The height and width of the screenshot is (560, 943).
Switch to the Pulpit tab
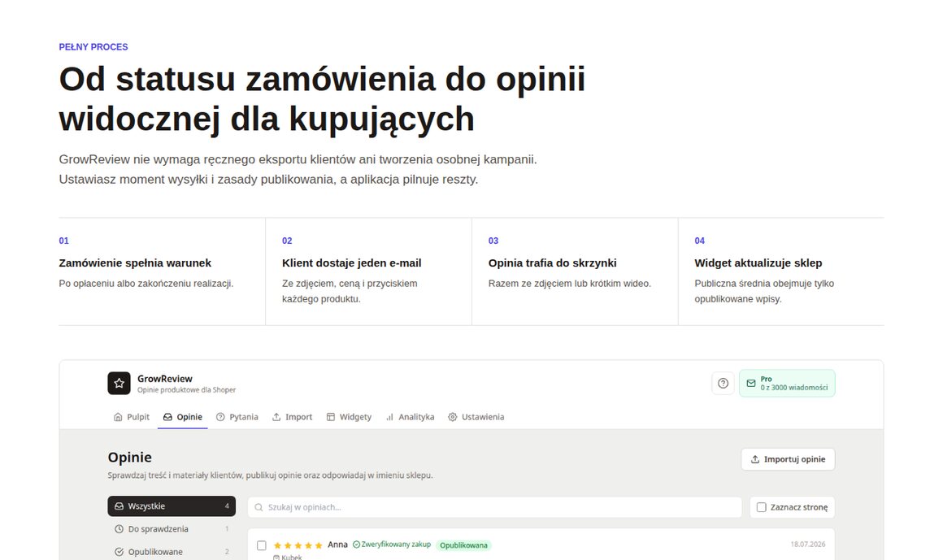pos(131,417)
